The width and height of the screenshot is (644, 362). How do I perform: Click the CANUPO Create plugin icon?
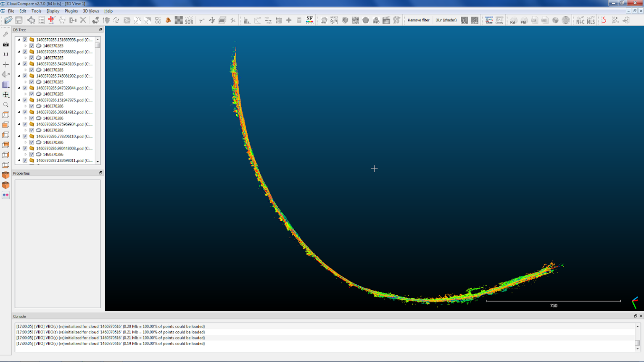pos(489,20)
